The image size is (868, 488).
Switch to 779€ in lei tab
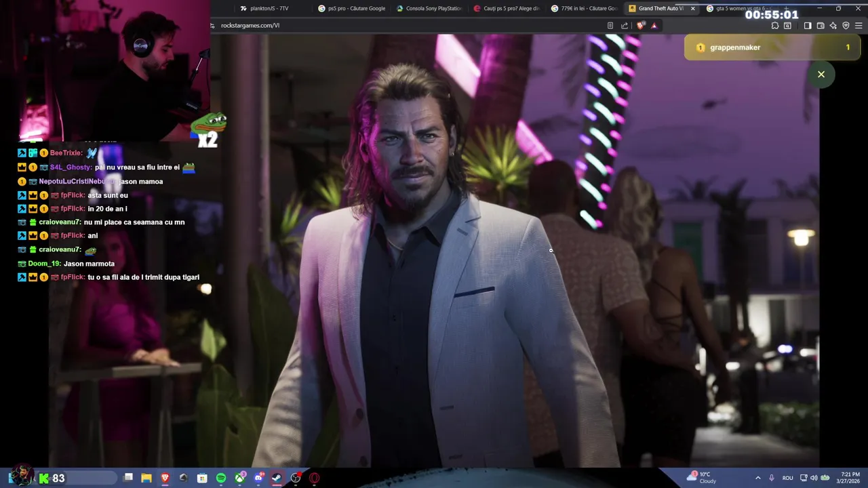[585, 8]
